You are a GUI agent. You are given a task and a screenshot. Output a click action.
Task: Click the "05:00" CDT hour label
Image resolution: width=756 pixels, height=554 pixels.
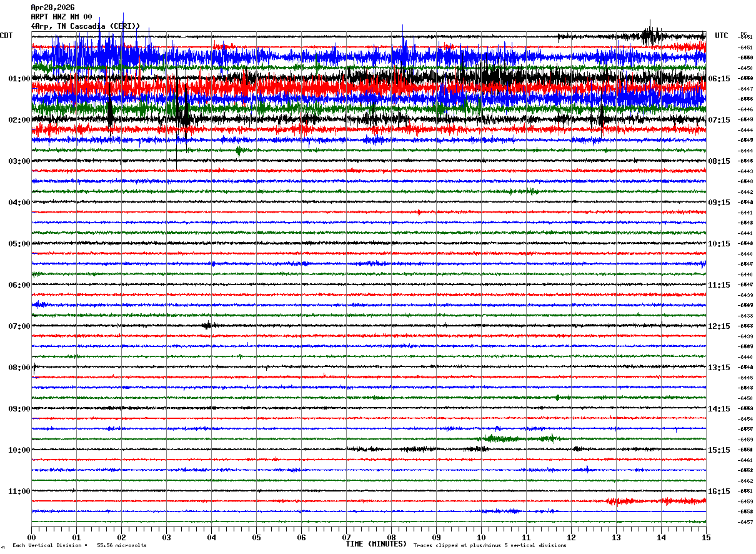(x=19, y=244)
